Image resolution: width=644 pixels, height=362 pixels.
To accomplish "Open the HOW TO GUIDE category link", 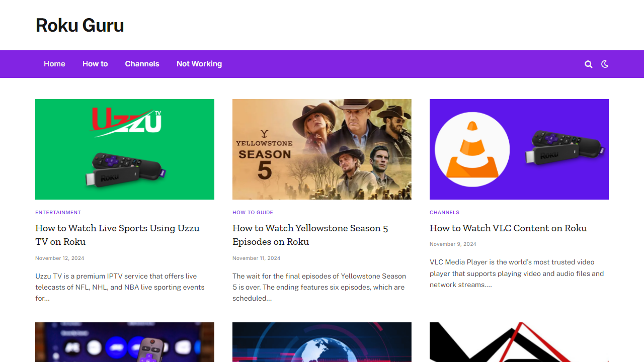I will (253, 212).
